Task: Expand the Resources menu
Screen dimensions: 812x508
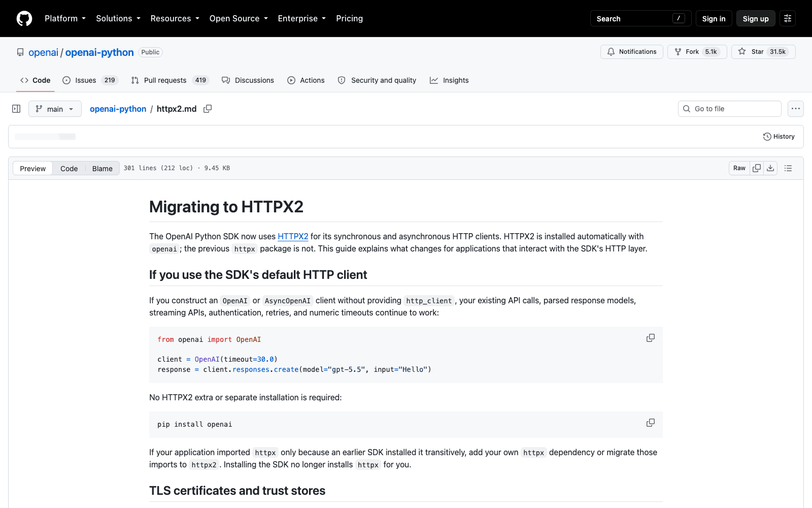Action: pyautogui.click(x=175, y=18)
